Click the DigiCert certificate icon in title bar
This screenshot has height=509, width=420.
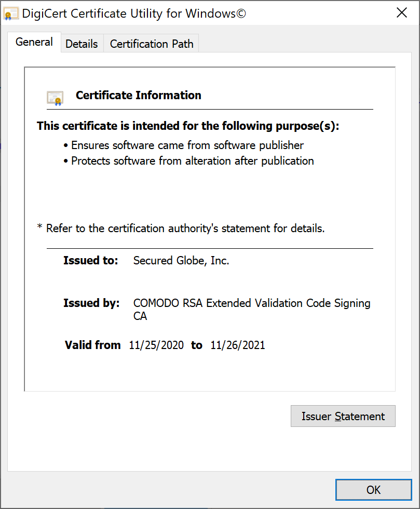click(x=11, y=14)
